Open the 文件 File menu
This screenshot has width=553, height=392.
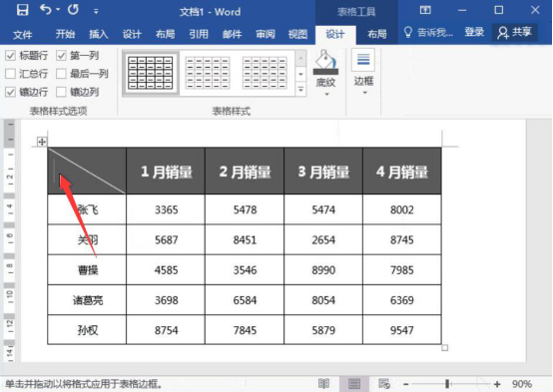tap(23, 34)
